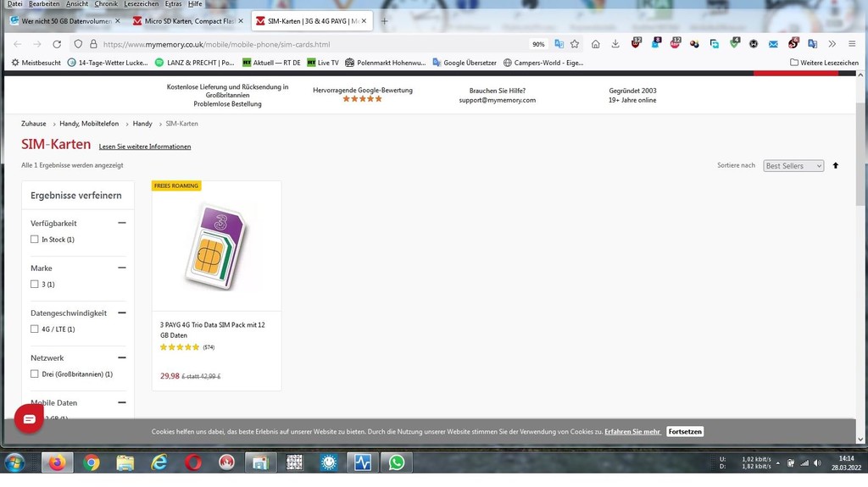
Task: Reload the current page
Action: (x=57, y=44)
